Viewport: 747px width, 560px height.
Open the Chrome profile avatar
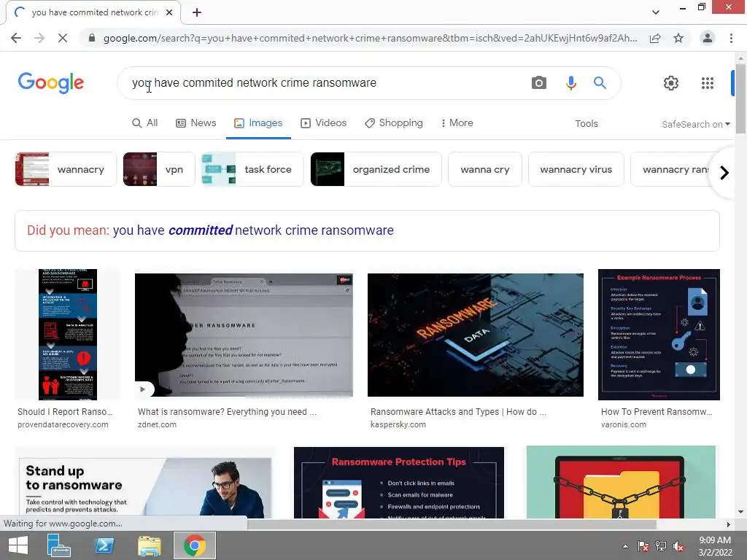coord(708,38)
